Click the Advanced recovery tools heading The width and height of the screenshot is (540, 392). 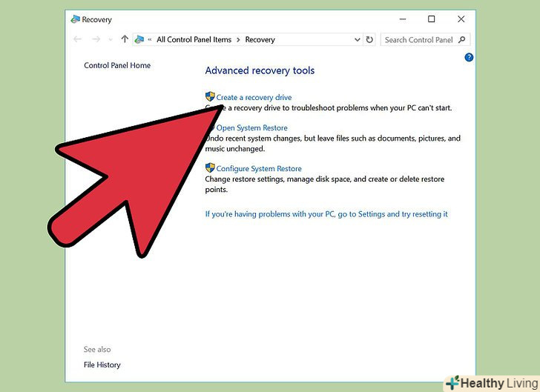coord(260,70)
